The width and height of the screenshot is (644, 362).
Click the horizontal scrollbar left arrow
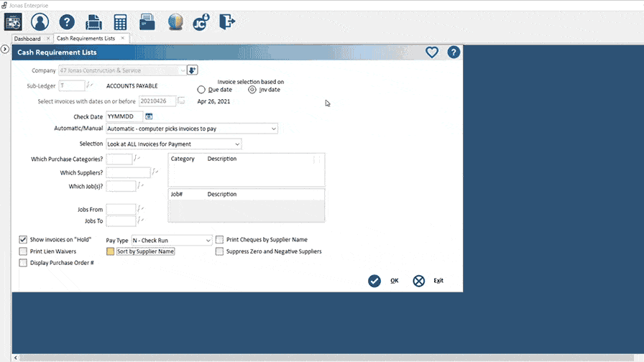click(x=16, y=358)
